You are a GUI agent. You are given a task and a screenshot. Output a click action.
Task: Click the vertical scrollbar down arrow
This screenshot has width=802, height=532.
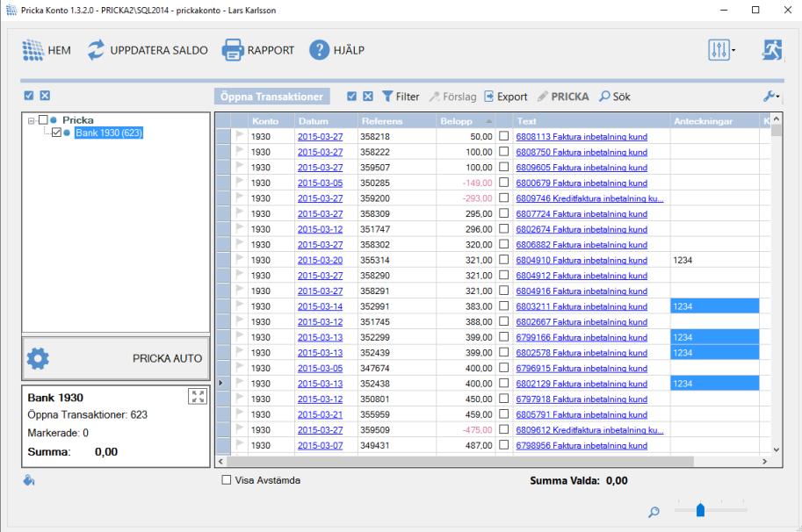(x=776, y=449)
